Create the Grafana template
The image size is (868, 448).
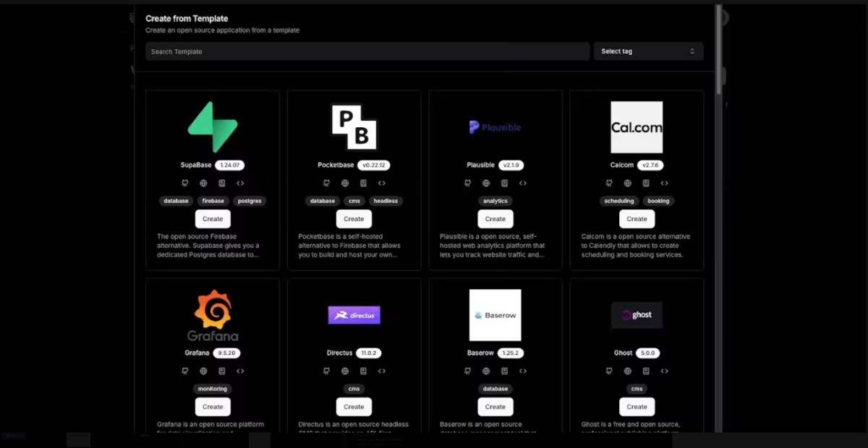213,407
